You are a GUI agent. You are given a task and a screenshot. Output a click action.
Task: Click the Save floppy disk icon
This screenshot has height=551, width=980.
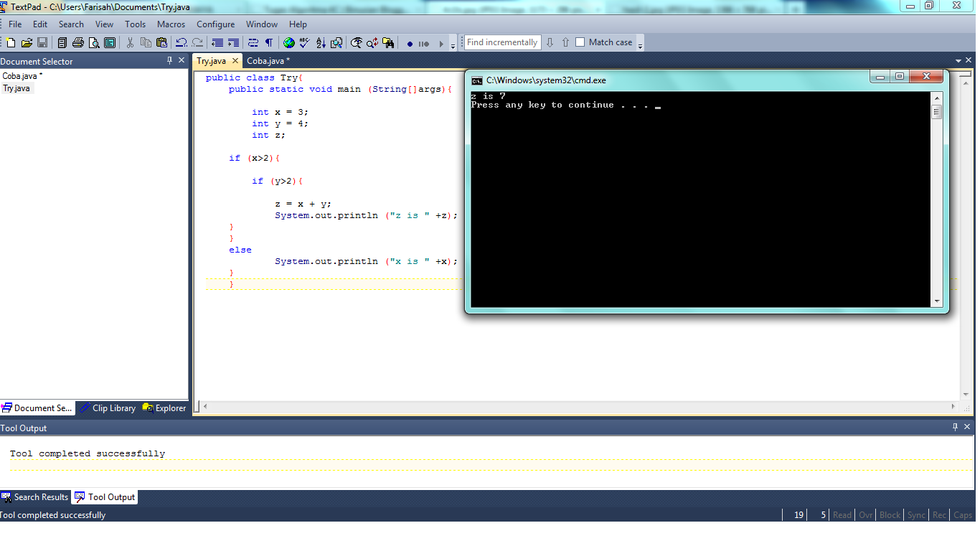[42, 42]
